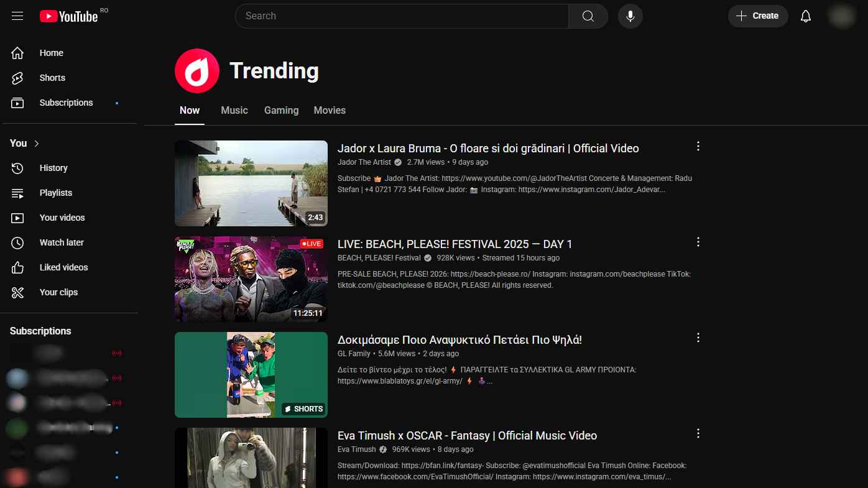The width and height of the screenshot is (868, 488).
Task: Open options menu for BEACH, PLEASE! livestream
Action: coord(698,242)
